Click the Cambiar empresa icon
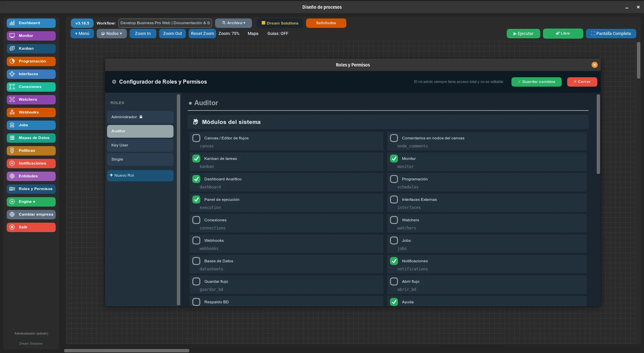 coord(12,214)
